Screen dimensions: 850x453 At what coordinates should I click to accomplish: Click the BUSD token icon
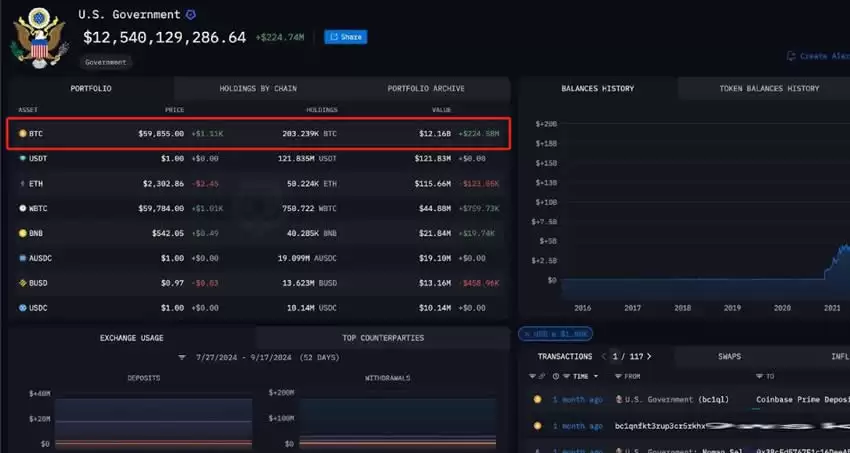pos(23,283)
